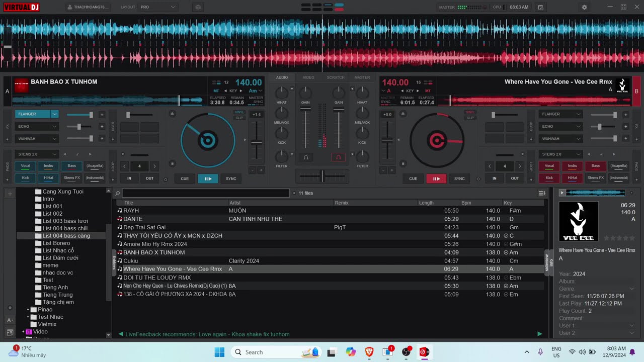Viewport: 644px width, 362px height.
Task: Halve the deck A loop length
Action: (x=124, y=166)
